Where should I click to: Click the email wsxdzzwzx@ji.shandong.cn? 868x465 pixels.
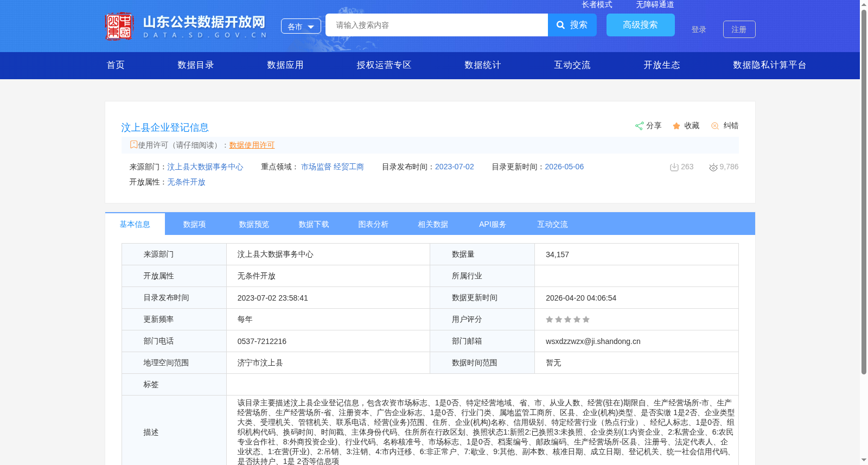(x=593, y=341)
